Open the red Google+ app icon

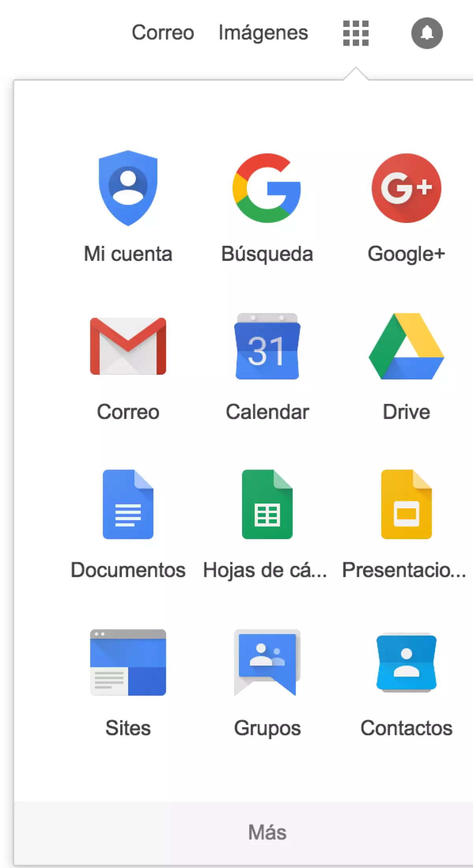[406, 188]
